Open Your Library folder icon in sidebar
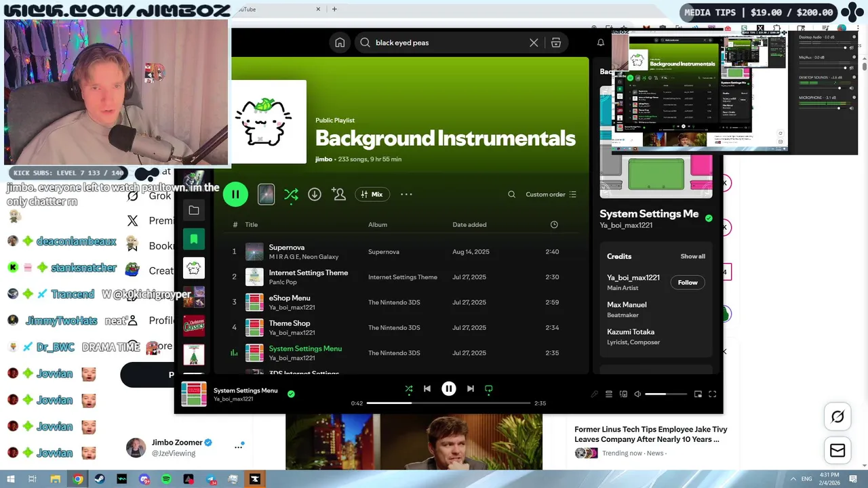Image resolution: width=868 pixels, height=488 pixels. tap(194, 211)
